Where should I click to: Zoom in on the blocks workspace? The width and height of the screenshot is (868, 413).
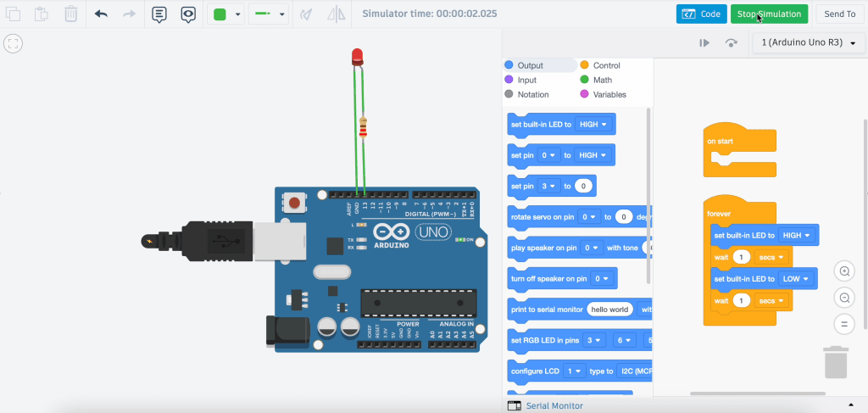pyautogui.click(x=843, y=271)
